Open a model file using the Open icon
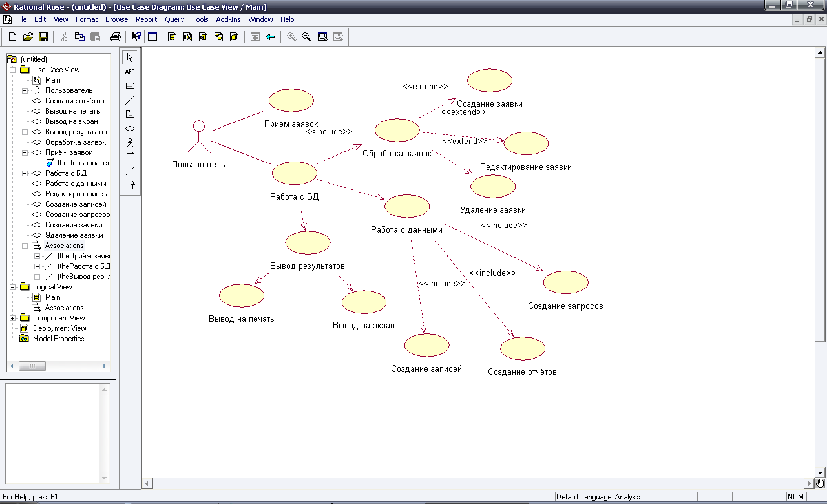The width and height of the screenshot is (827, 504). (x=28, y=37)
